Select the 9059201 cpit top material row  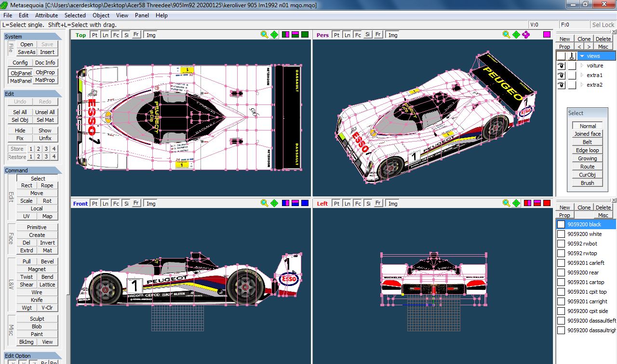point(586,292)
